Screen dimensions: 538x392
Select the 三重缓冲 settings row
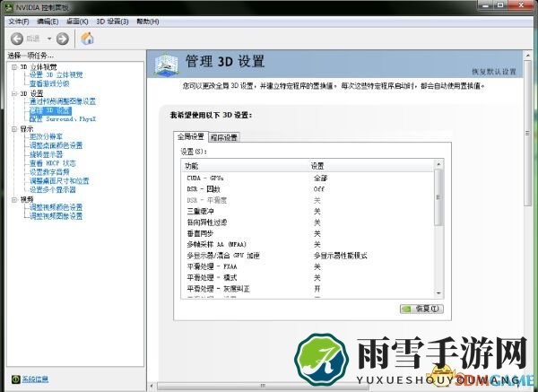pos(308,211)
